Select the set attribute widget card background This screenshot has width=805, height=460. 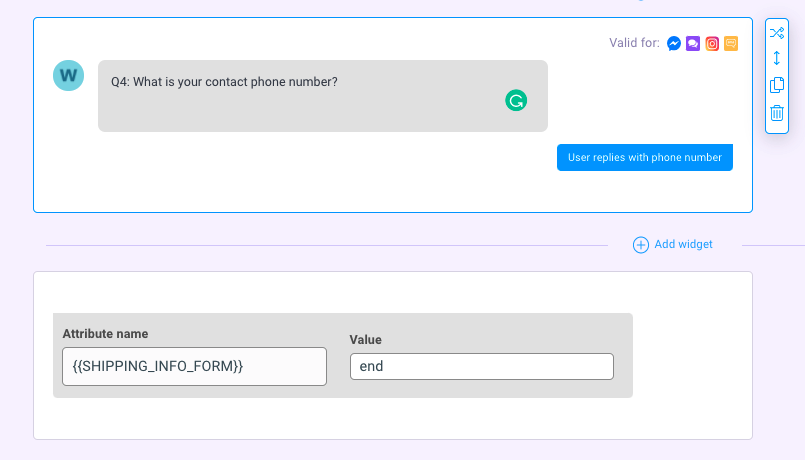pyautogui.click(x=393, y=355)
